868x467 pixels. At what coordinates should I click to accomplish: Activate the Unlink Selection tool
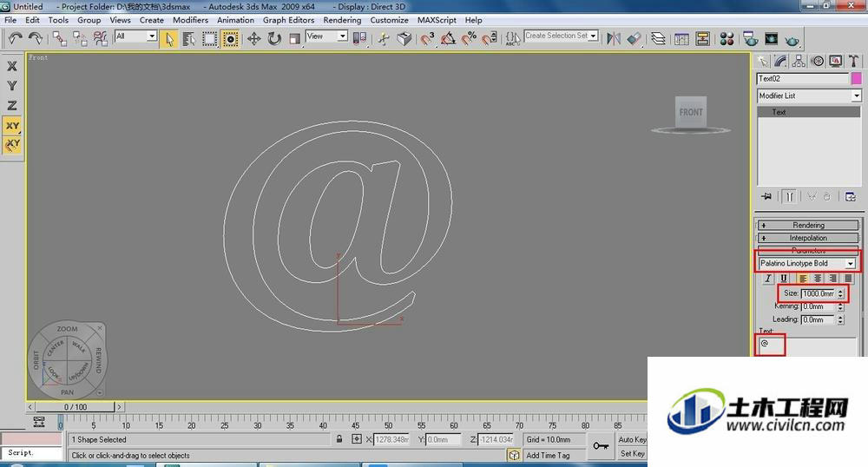[x=80, y=38]
